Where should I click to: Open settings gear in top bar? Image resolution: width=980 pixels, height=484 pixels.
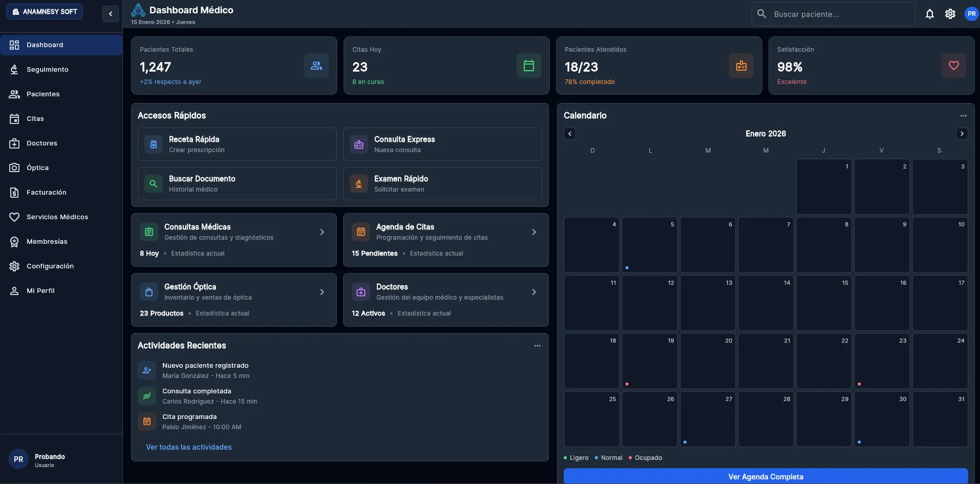coord(950,14)
